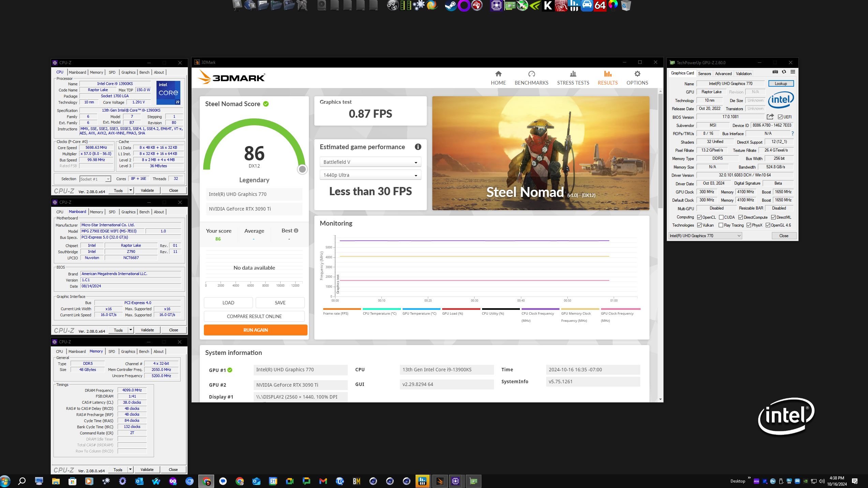This screenshot has width=868, height=488.
Task: Toggle the CUDA checkbox
Action: pyautogui.click(x=721, y=217)
